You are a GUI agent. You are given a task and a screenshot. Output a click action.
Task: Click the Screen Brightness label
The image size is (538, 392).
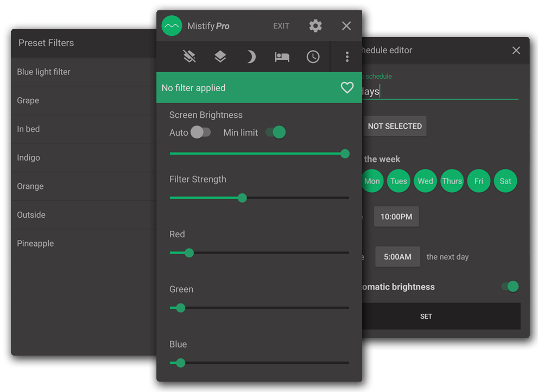tap(206, 115)
